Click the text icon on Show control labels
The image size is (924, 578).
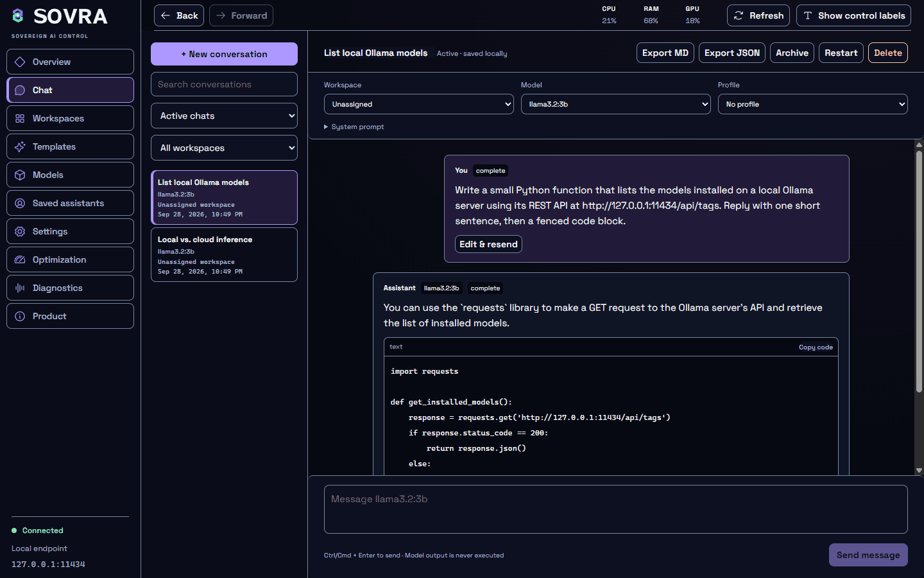coord(808,15)
